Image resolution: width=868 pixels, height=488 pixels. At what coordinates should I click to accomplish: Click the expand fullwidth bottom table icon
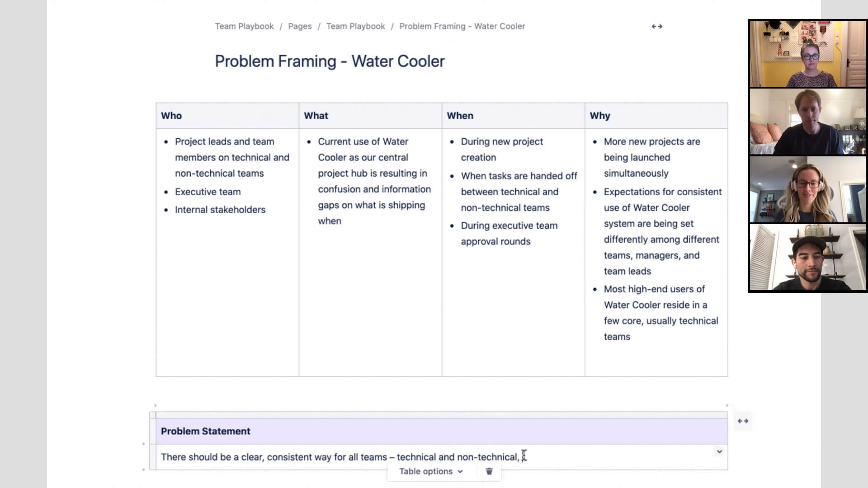click(743, 421)
